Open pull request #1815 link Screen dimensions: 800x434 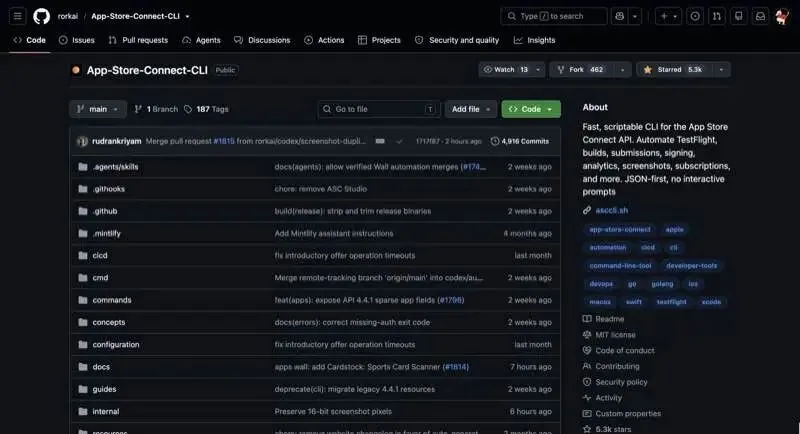(224, 141)
